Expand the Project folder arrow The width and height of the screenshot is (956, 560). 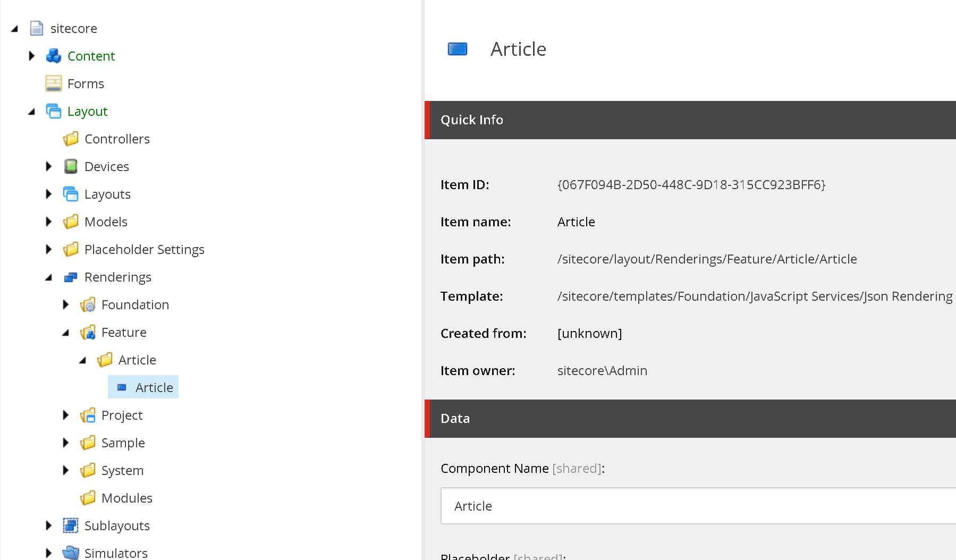pos(65,415)
